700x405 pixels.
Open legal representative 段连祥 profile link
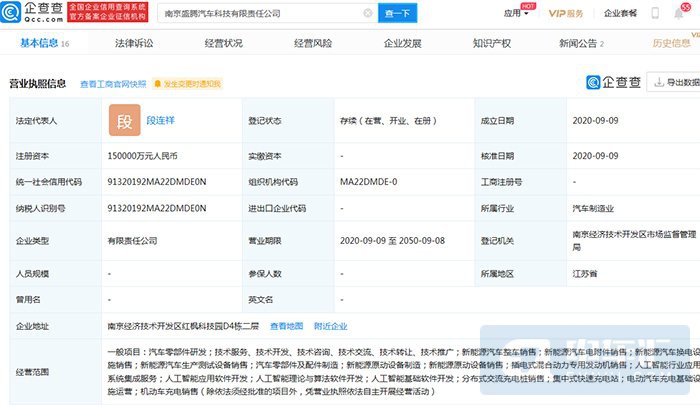click(x=161, y=120)
